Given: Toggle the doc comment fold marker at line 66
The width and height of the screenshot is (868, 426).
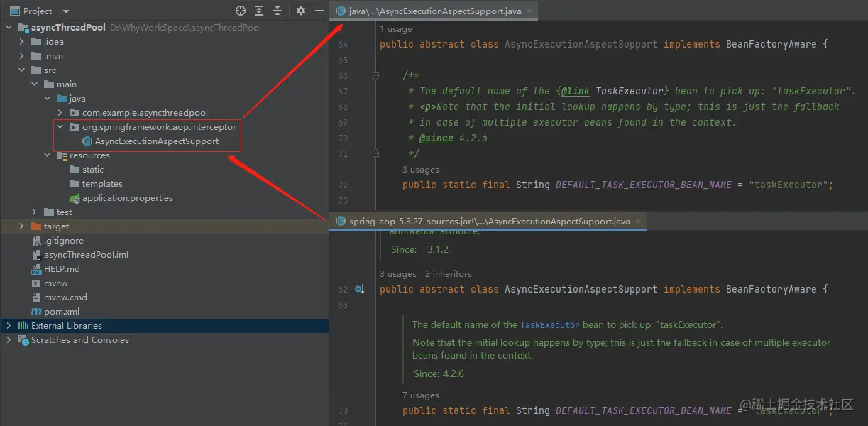Looking at the screenshot, I should point(376,75).
